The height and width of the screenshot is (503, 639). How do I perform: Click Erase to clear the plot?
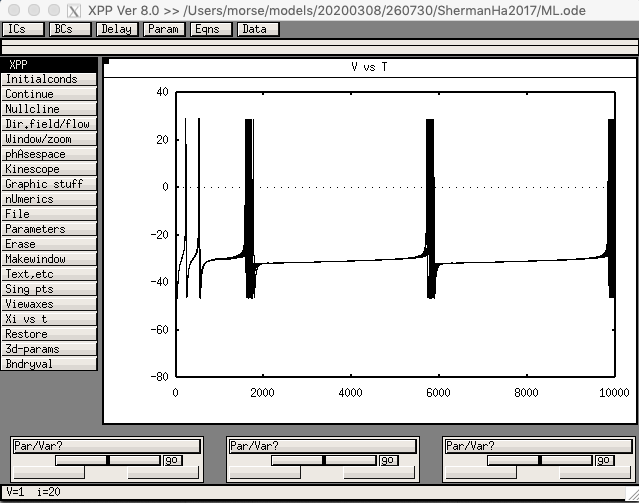tap(49, 244)
